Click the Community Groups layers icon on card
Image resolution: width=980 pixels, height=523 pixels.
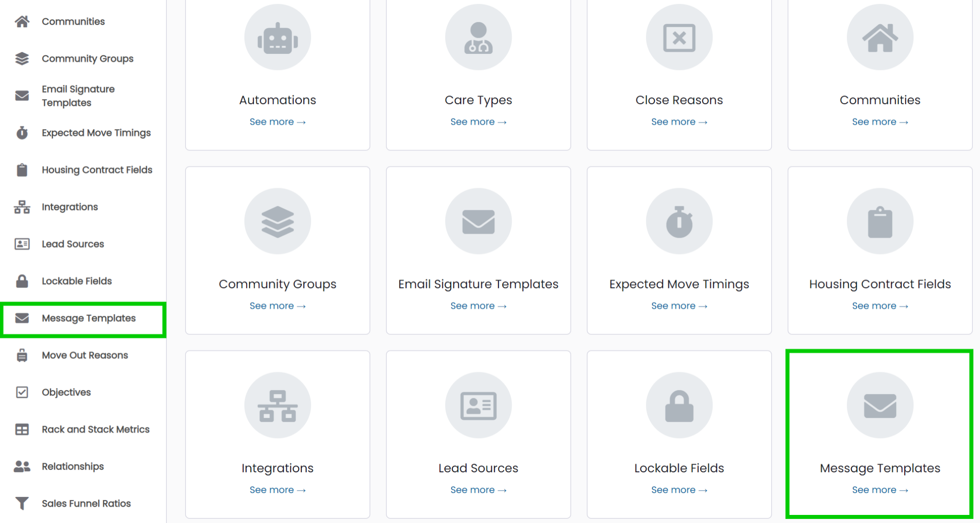278,222
